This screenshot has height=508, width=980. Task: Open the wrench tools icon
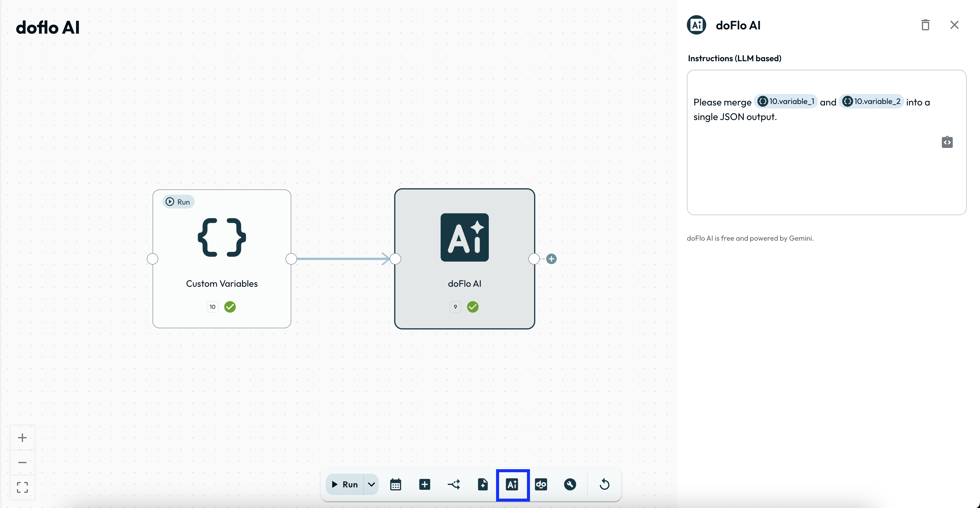click(570, 484)
